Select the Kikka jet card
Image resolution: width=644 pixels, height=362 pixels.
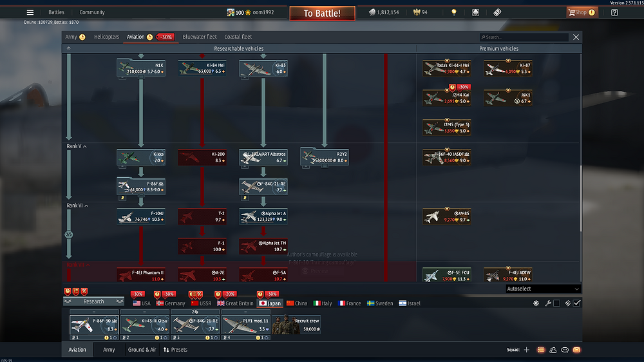point(141,157)
